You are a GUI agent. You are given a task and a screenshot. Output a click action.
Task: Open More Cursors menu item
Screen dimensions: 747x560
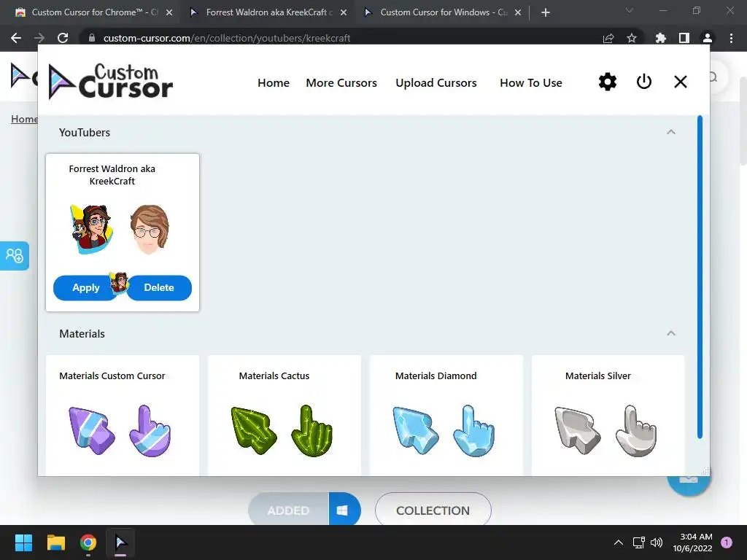pos(341,83)
